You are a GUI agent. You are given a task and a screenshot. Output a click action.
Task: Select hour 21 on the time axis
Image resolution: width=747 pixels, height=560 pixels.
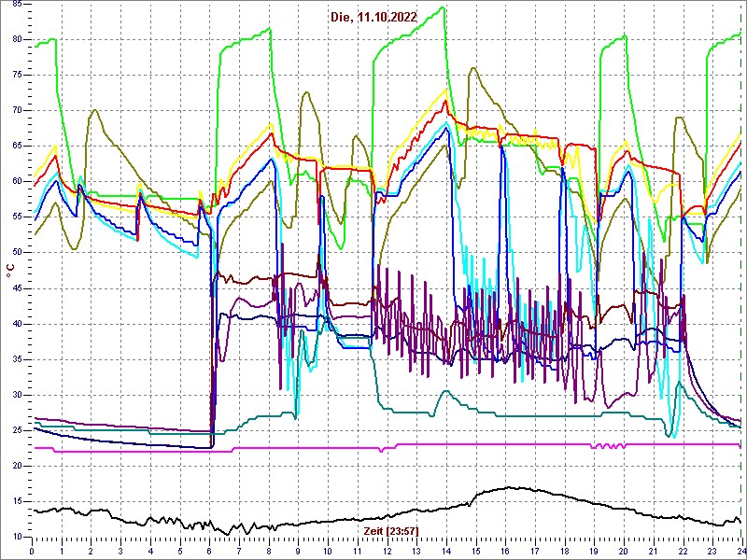652,551
